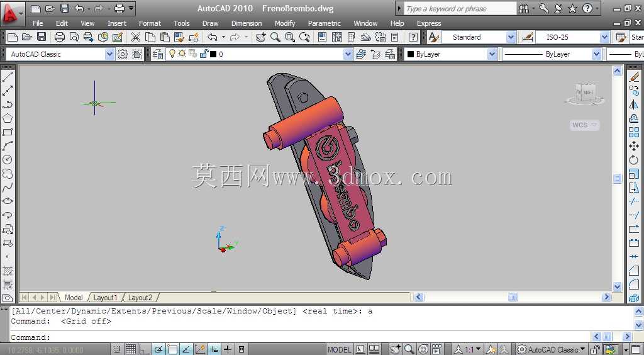Click the Zoom Previous icon
The height and width of the screenshot is (355, 644).
click(x=304, y=37)
